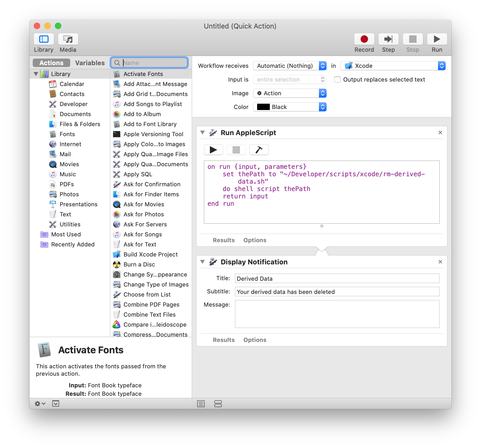Run the AppleScript with play button
This screenshot has height=448, width=481.
coord(213,150)
